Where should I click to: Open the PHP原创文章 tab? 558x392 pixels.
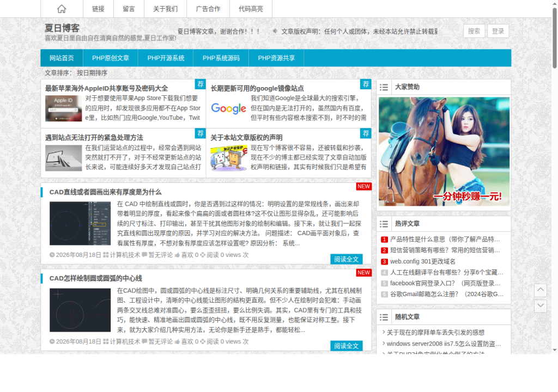click(x=110, y=58)
